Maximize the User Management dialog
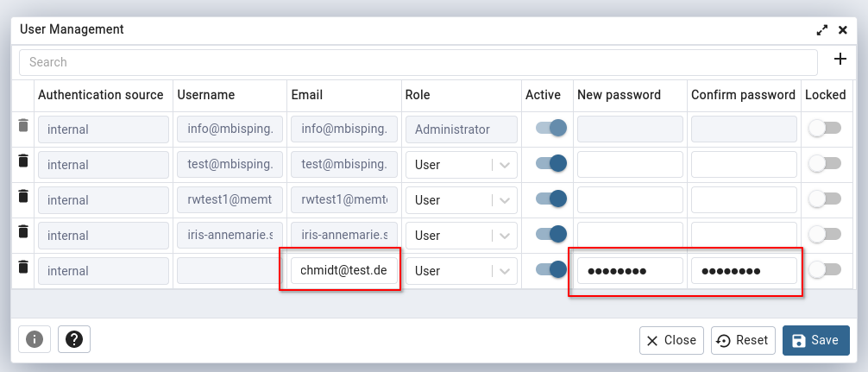The width and height of the screenshot is (868, 372). point(822,30)
